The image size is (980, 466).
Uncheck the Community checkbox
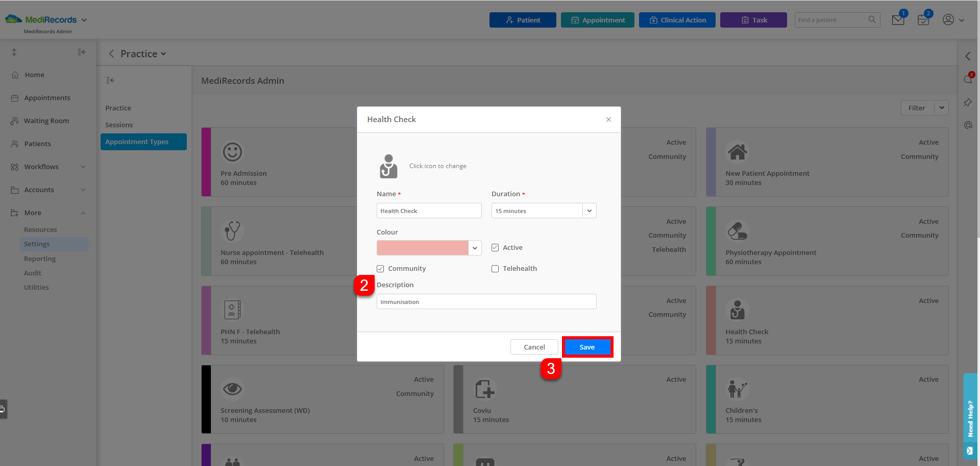click(380, 268)
